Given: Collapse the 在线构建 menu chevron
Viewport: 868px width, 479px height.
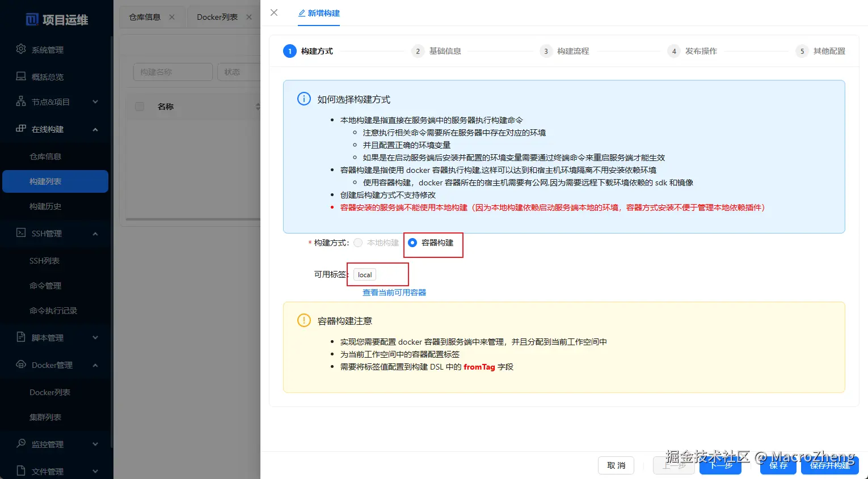Looking at the screenshot, I should 95,129.
